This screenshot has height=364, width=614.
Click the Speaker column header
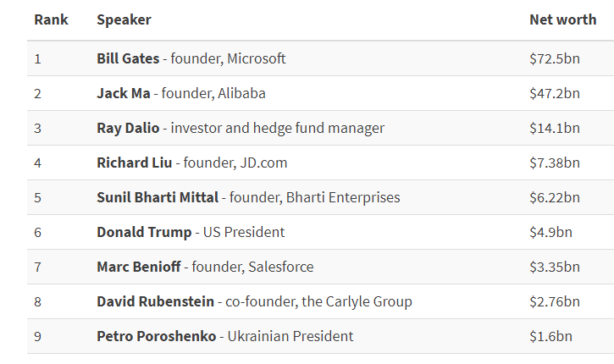[124, 19]
